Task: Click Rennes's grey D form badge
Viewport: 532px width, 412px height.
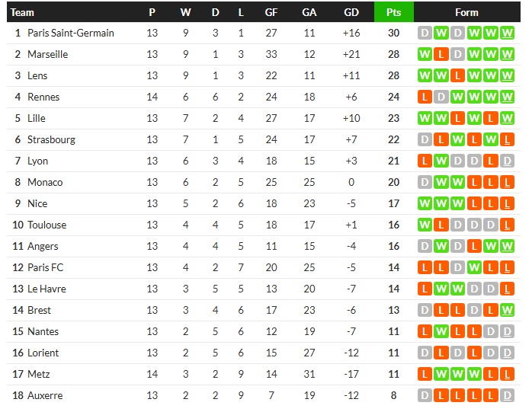Action: [x=441, y=97]
